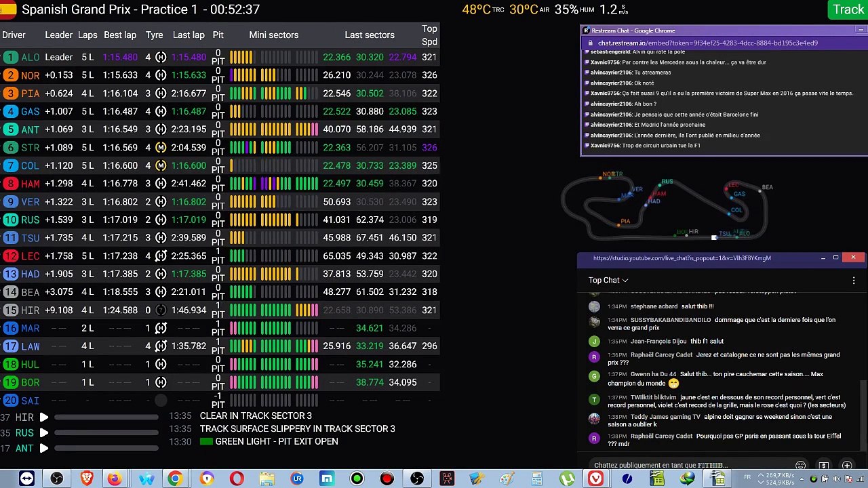Open Top Chat mode dropdown
The height and width of the screenshot is (488, 868).
(608, 280)
